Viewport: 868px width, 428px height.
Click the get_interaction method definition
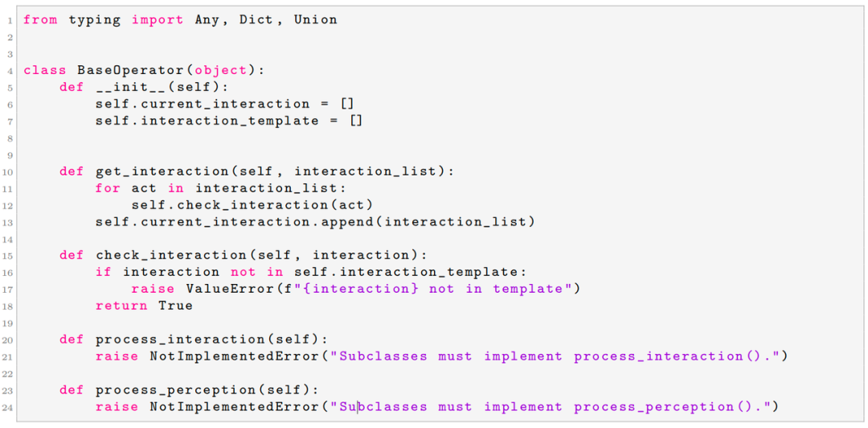(257, 171)
